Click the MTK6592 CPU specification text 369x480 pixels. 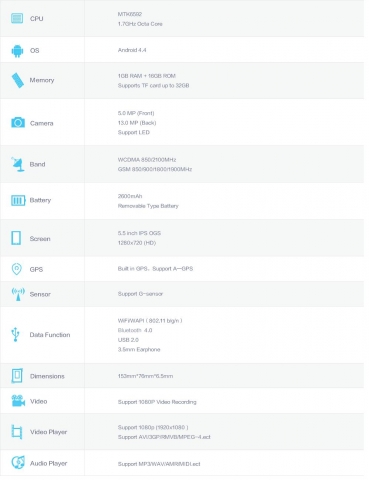[130, 14]
